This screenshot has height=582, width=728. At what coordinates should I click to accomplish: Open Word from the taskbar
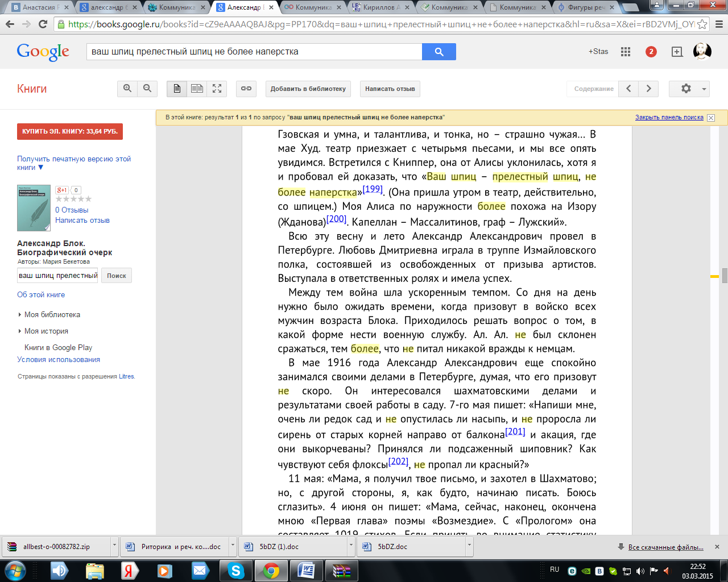pos(306,571)
